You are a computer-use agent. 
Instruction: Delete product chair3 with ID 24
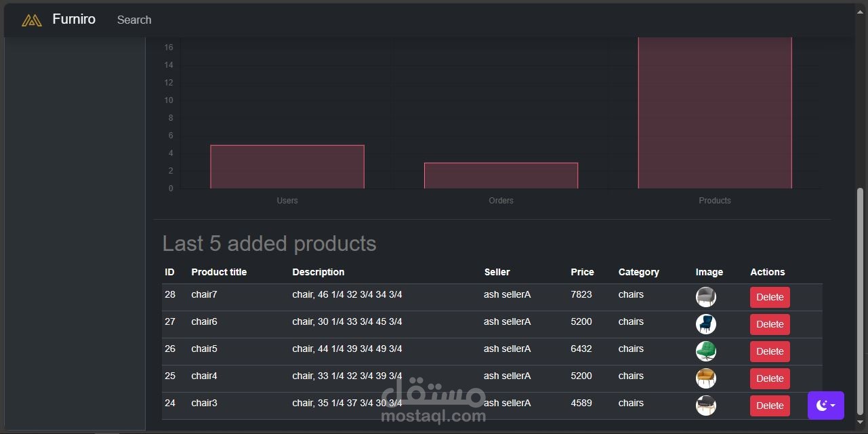pyautogui.click(x=770, y=406)
